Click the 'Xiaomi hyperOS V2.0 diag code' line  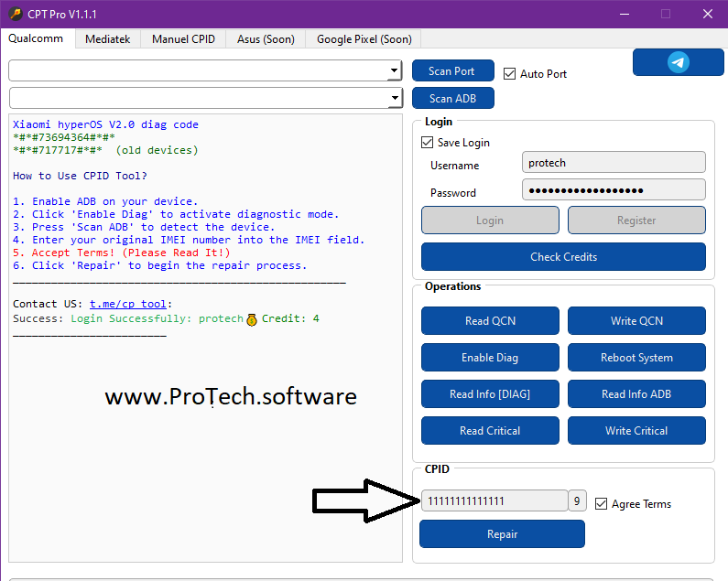105,124
